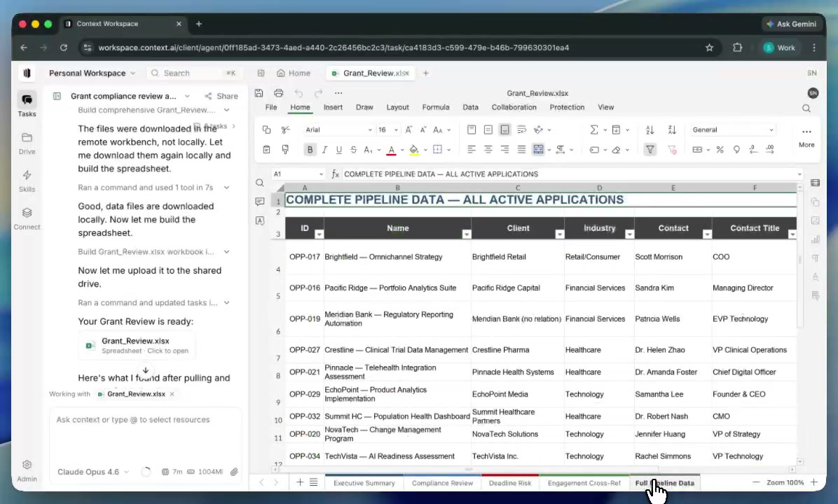Click the Print icon
This screenshot has height=504, width=838.
pos(278,93)
